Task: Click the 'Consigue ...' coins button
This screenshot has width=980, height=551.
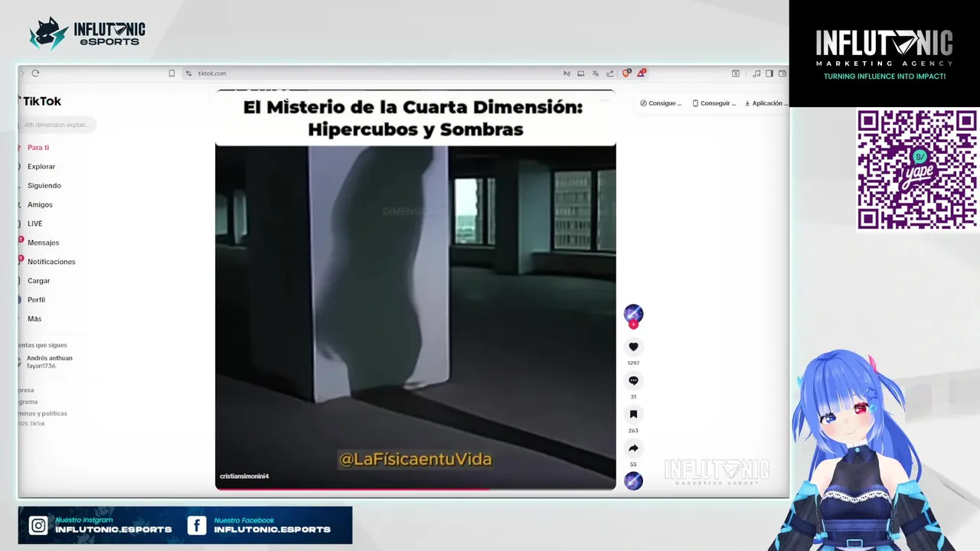Action: 661,103
